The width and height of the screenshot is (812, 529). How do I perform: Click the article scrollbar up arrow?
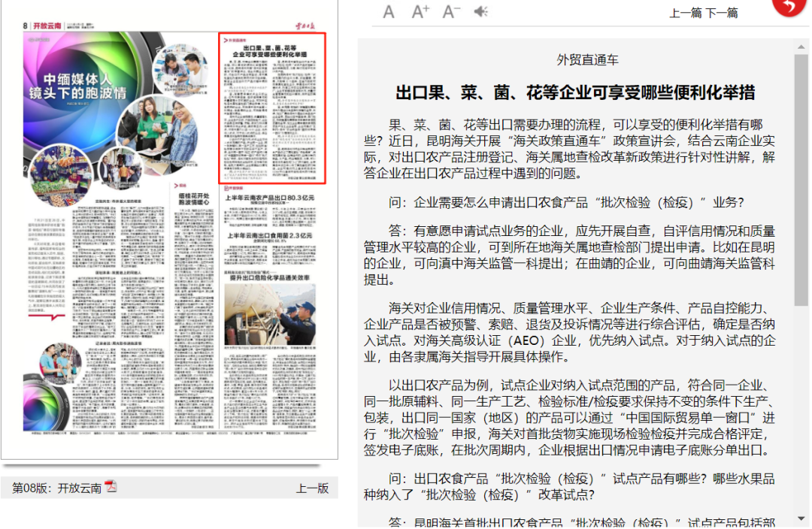click(801, 46)
